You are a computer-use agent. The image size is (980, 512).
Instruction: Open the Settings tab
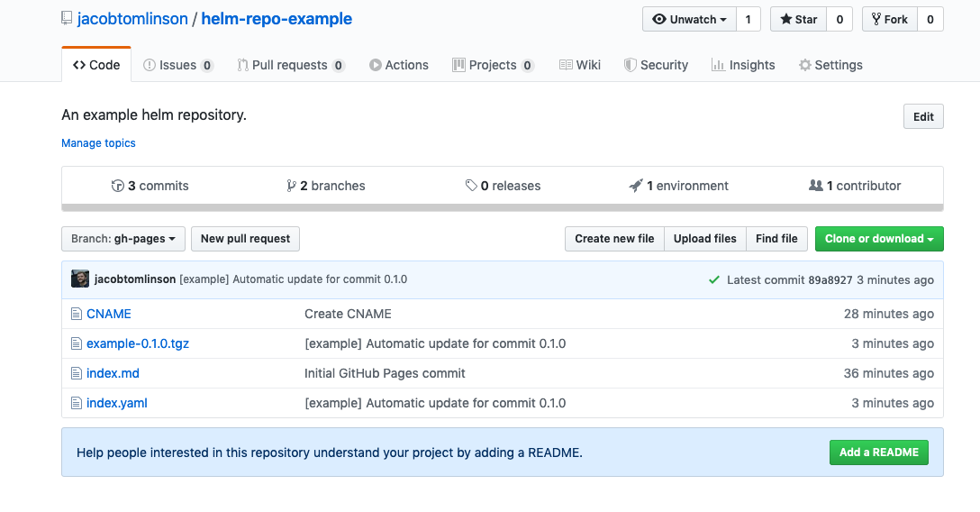pos(830,65)
